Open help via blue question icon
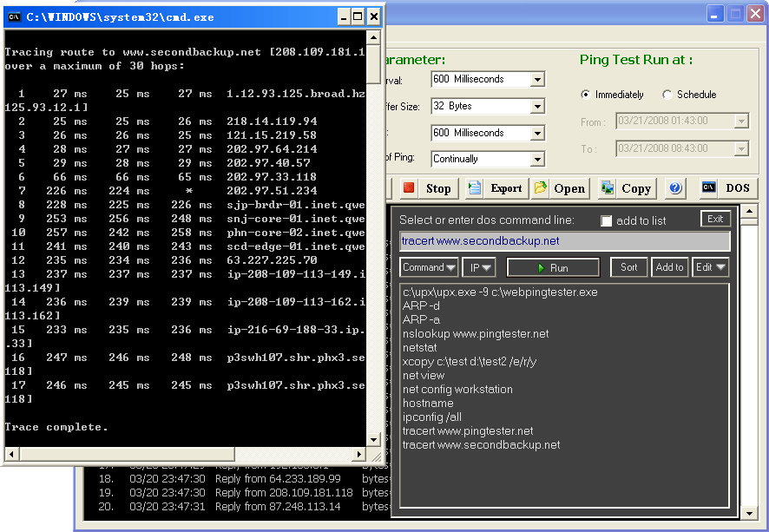Viewport: 769px width, 532px height. (675, 187)
